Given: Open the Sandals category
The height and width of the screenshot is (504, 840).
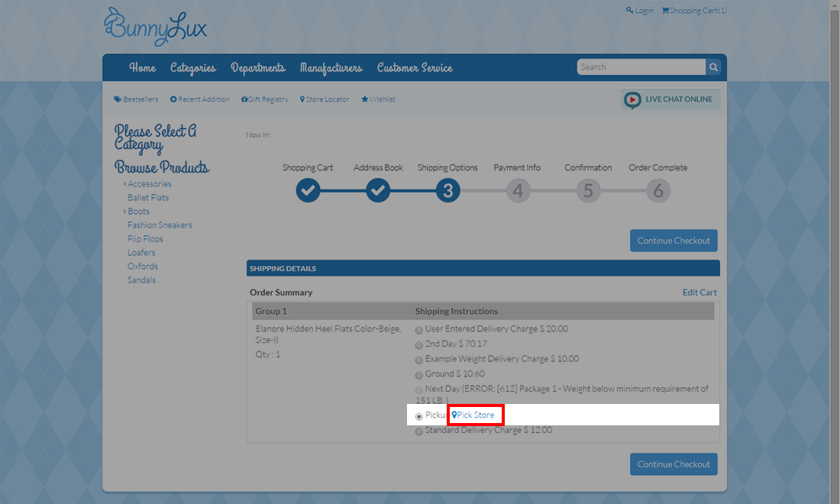Looking at the screenshot, I should coord(141,280).
